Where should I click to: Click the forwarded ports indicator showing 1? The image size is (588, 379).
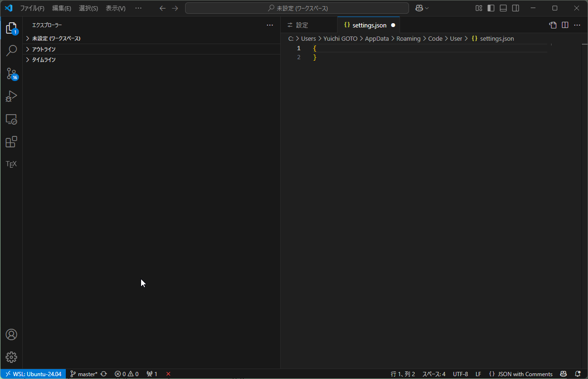(x=152, y=374)
